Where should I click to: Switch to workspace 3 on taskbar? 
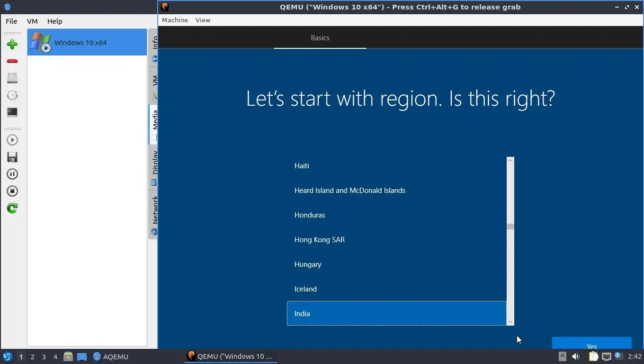pyautogui.click(x=44, y=357)
